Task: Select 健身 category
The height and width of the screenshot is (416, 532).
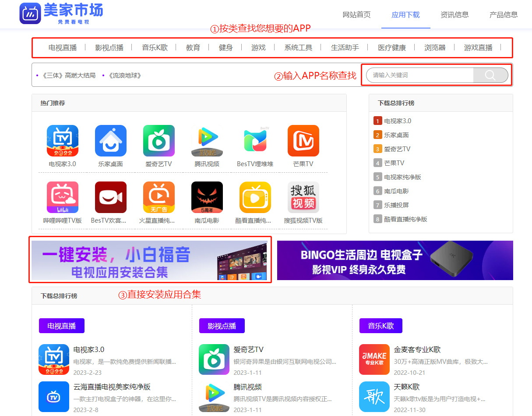Action: tap(226, 47)
